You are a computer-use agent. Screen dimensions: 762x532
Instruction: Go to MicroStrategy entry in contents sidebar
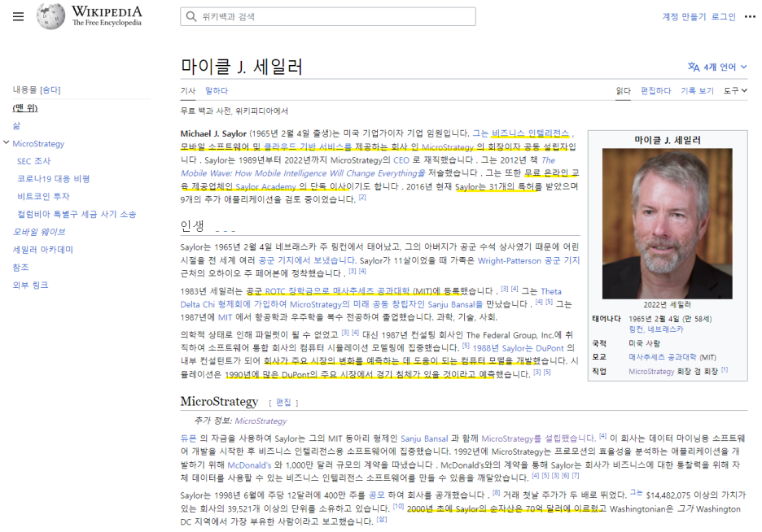(x=38, y=144)
